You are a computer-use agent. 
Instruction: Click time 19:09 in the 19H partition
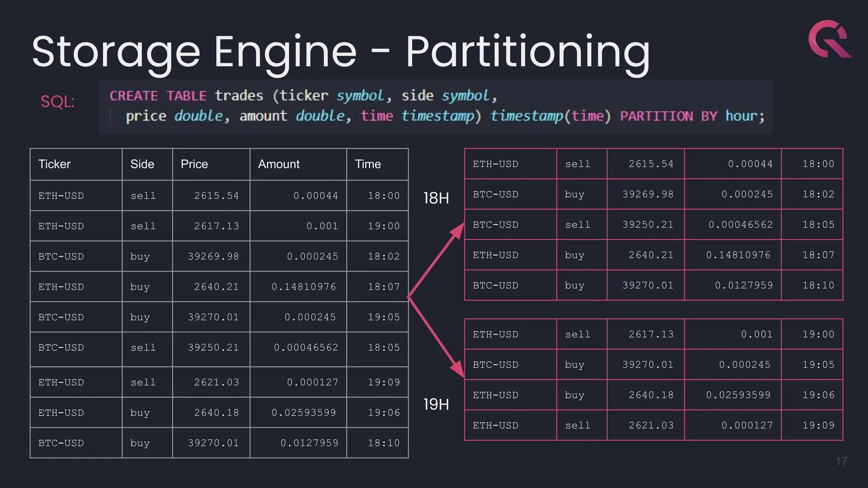[x=818, y=425]
